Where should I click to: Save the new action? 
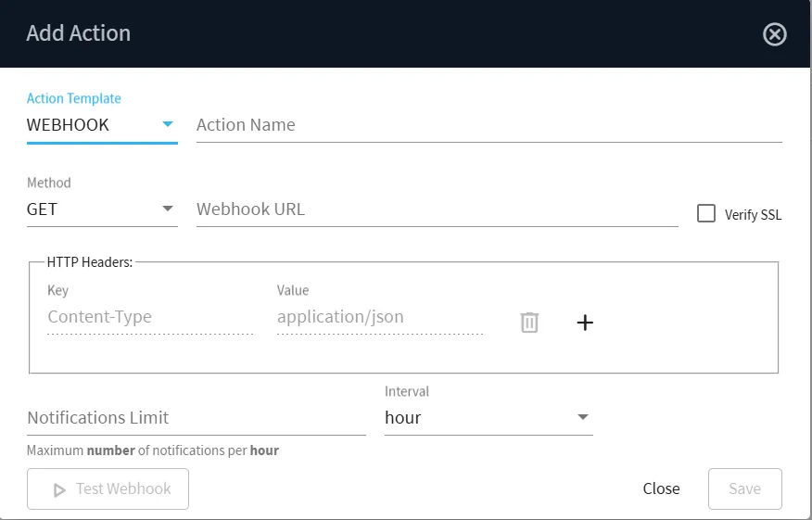744,488
